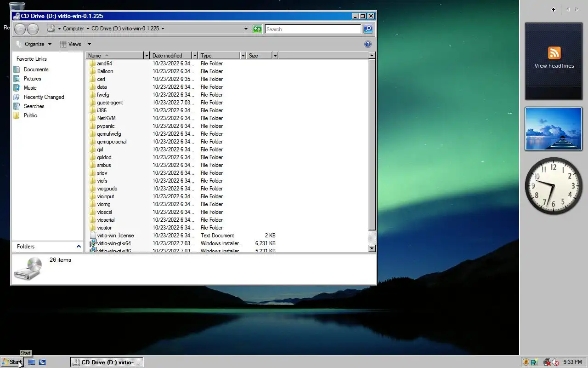Screen dimensions: 588x368
Task: Click the Computer breadcrumb segment
Action: 73,29
